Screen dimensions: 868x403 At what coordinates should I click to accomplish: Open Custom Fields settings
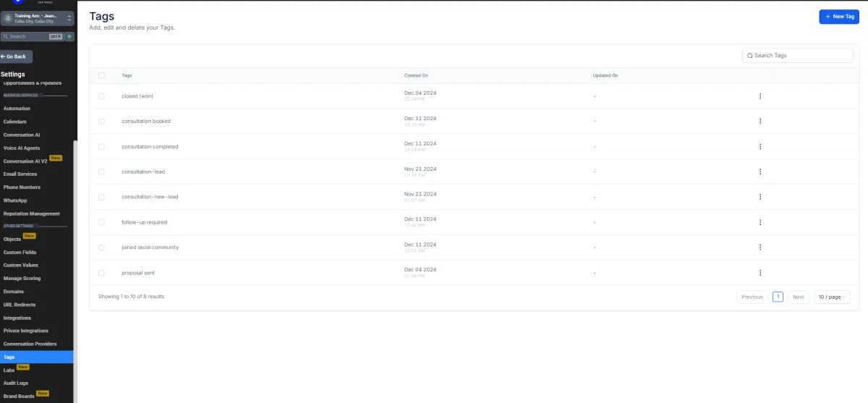(x=20, y=253)
